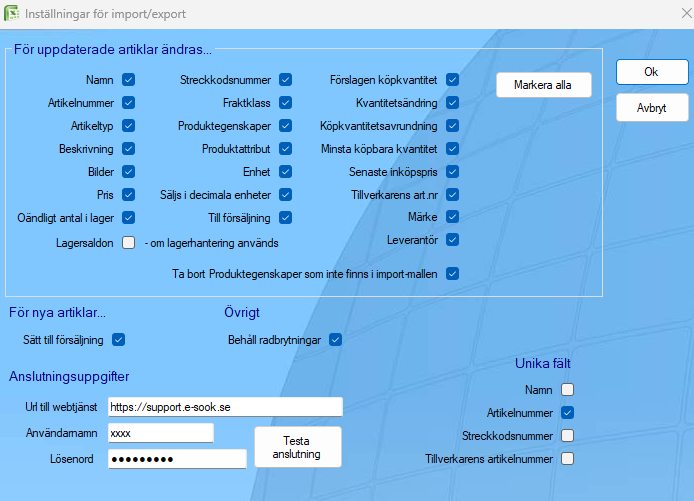Click the '- om lagerhantering används' text
694x501 pixels.
pos(212,243)
